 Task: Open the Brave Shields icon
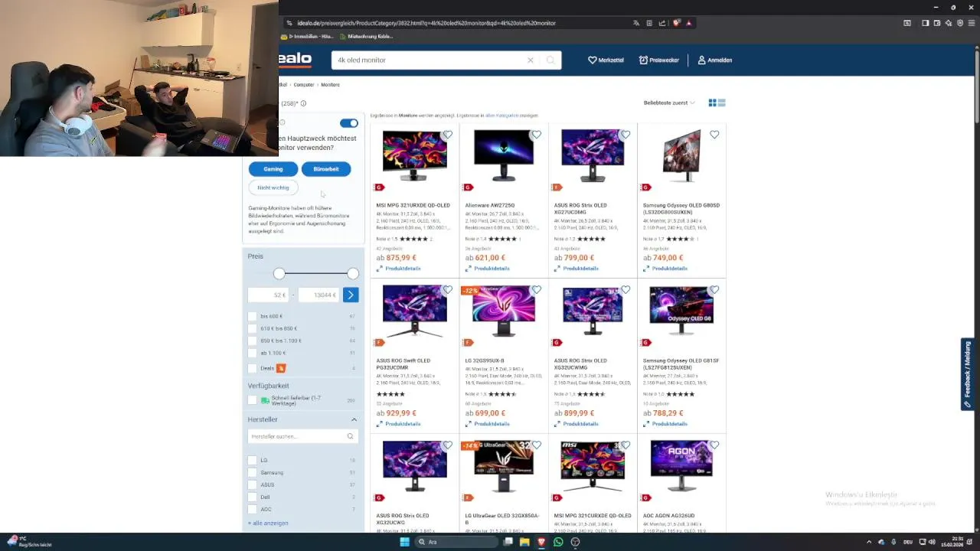point(676,23)
